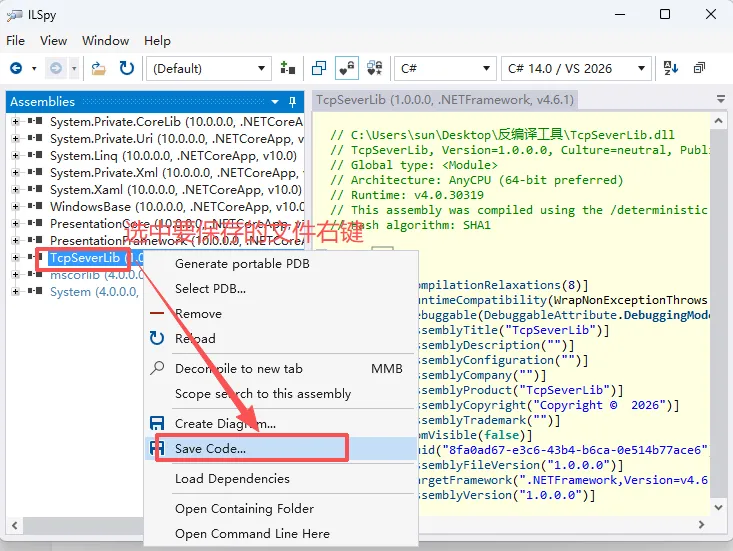The height and width of the screenshot is (551, 733).
Task: Open the document tabs dropdown at right
Action: pyautogui.click(x=721, y=99)
